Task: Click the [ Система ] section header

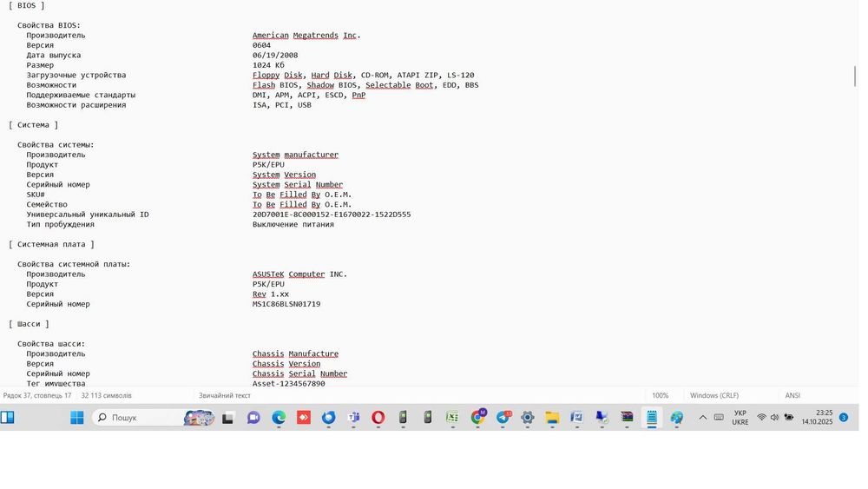Action: [x=33, y=125]
